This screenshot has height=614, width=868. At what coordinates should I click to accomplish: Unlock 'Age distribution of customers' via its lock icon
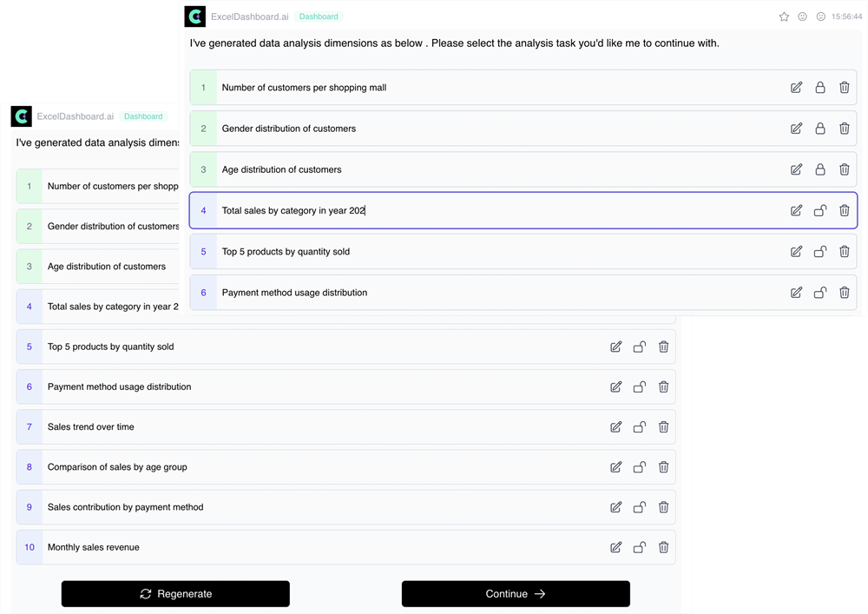(820, 169)
